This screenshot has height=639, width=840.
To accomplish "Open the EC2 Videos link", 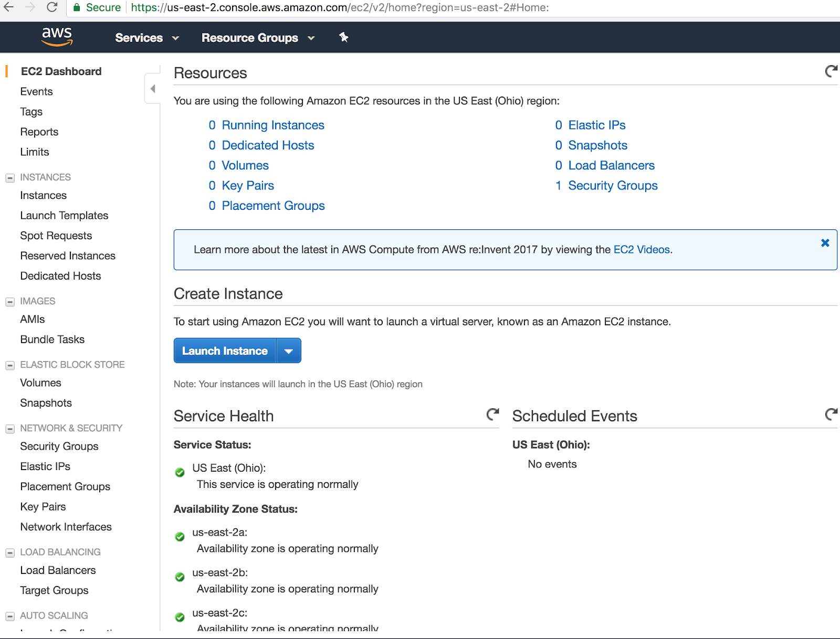I will [642, 250].
